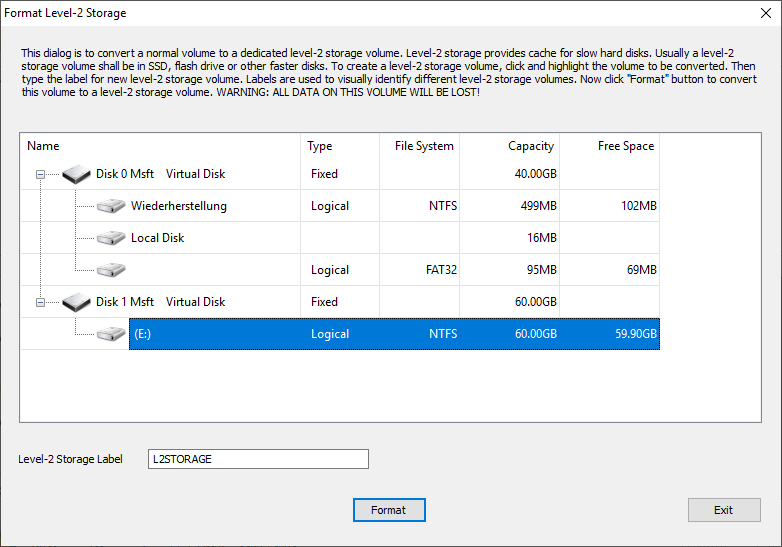Sort by the Capacity column header
Image resolution: width=782 pixels, height=547 pixels.
pos(530,146)
